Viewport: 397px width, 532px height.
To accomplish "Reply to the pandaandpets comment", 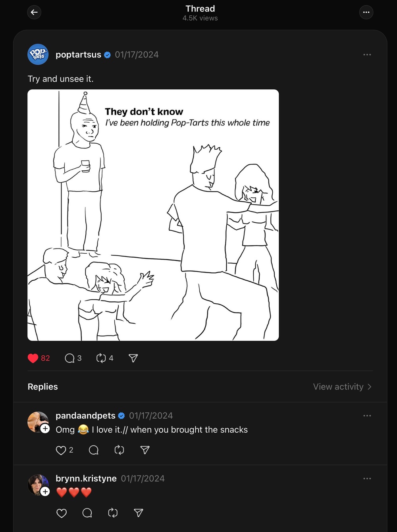I will tap(94, 450).
